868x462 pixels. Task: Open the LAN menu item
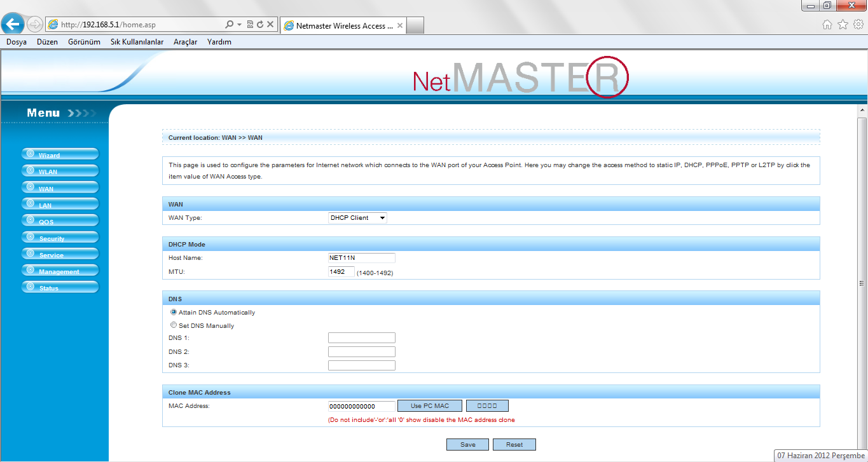(60, 204)
